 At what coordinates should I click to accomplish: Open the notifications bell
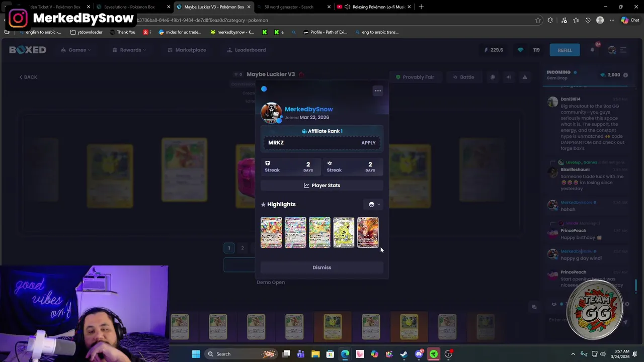point(593,49)
